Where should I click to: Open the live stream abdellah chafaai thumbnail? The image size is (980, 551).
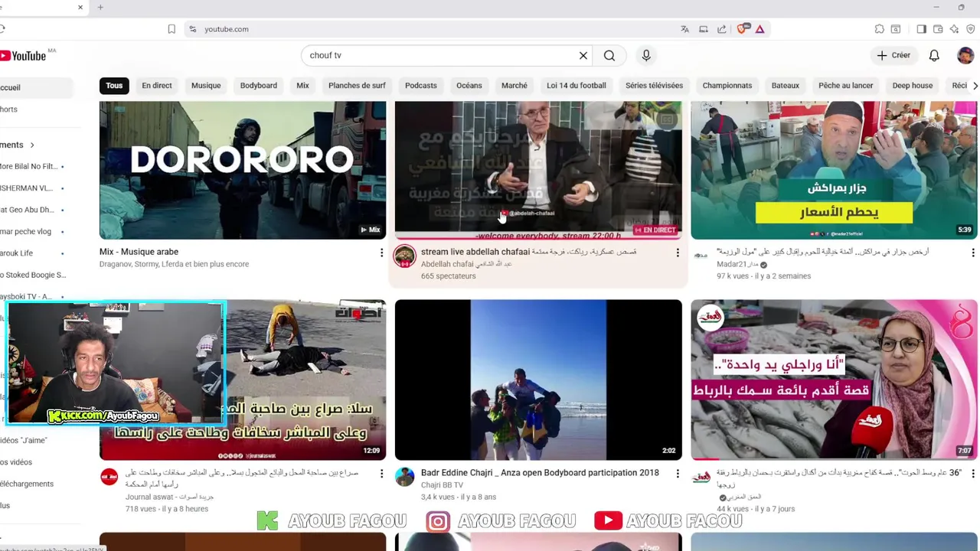538,170
